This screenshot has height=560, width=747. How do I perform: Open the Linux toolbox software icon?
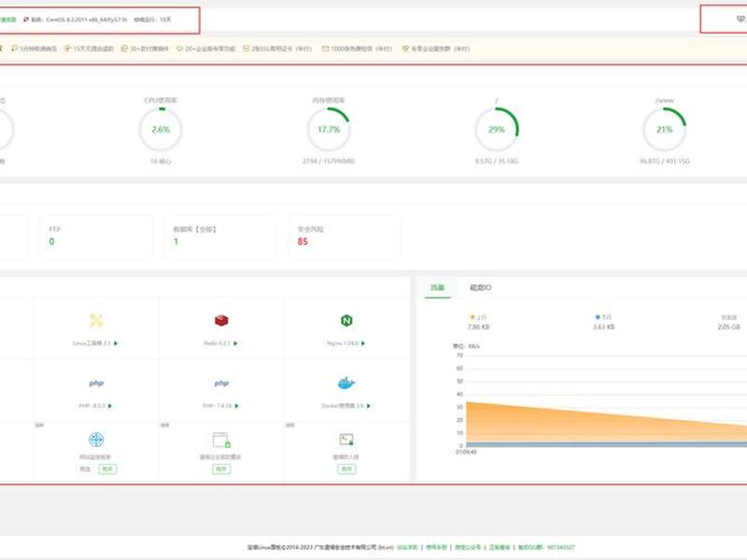coord(96,320)
